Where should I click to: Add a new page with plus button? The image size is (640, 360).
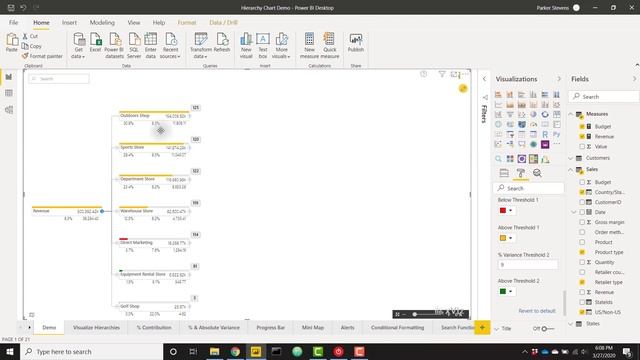(482, 327)
